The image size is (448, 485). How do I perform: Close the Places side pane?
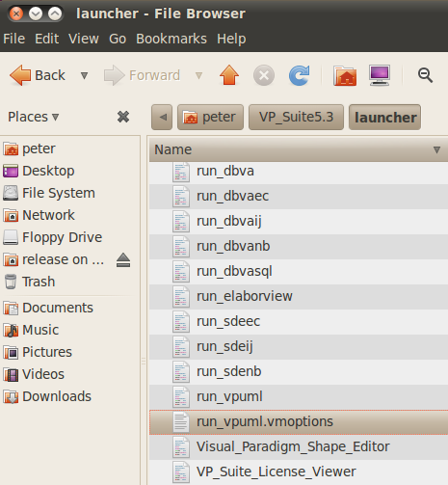tap(123, 117)
